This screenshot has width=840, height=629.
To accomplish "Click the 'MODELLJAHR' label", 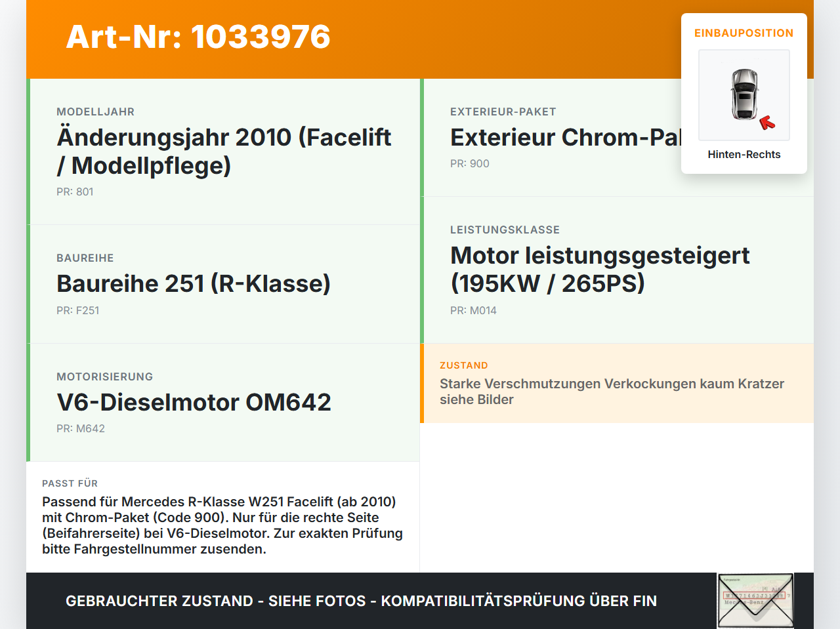I will [x=96, y=112].
